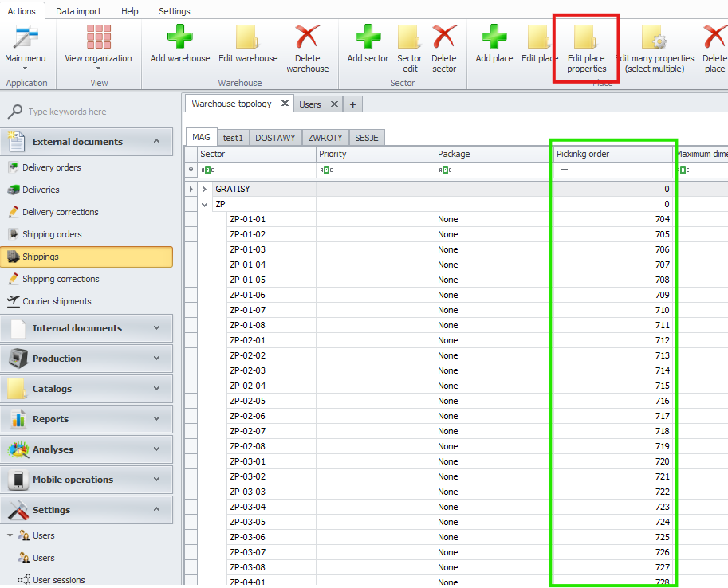The width and height of the screenshot is (728, 588).
Task: Click the Delete warehouse red X icon
Action: click(x=307, y=37)
